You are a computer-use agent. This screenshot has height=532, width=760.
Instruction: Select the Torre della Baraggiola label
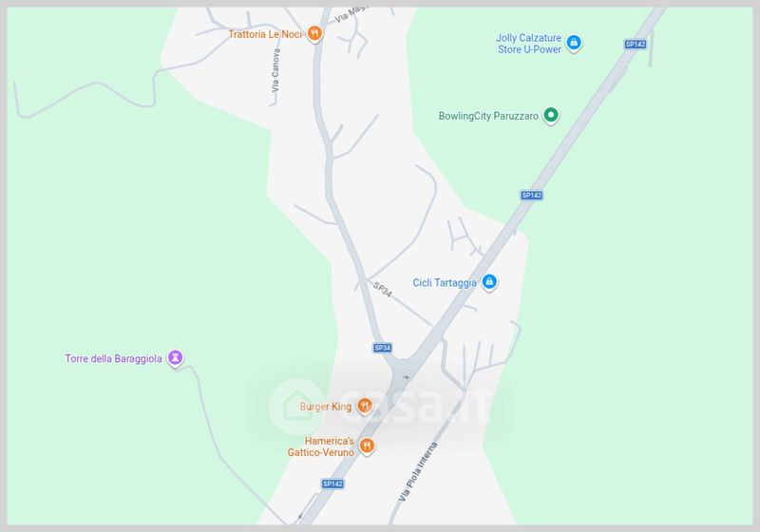coord(113,358)
